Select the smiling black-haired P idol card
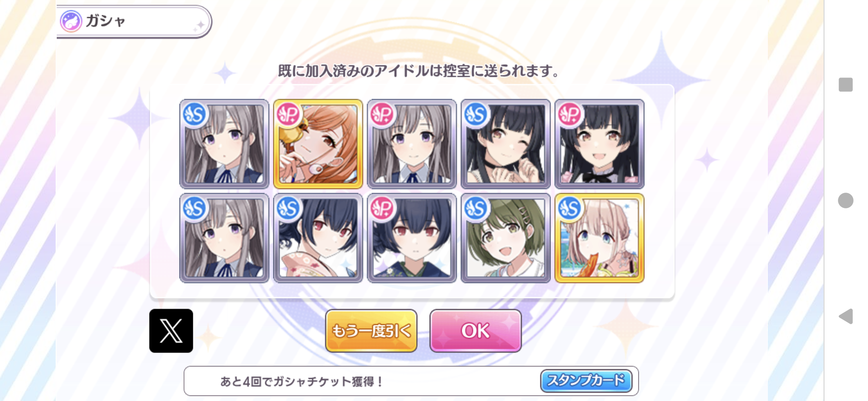The width and height of the screenshot is (868, 401). (600, 144)
